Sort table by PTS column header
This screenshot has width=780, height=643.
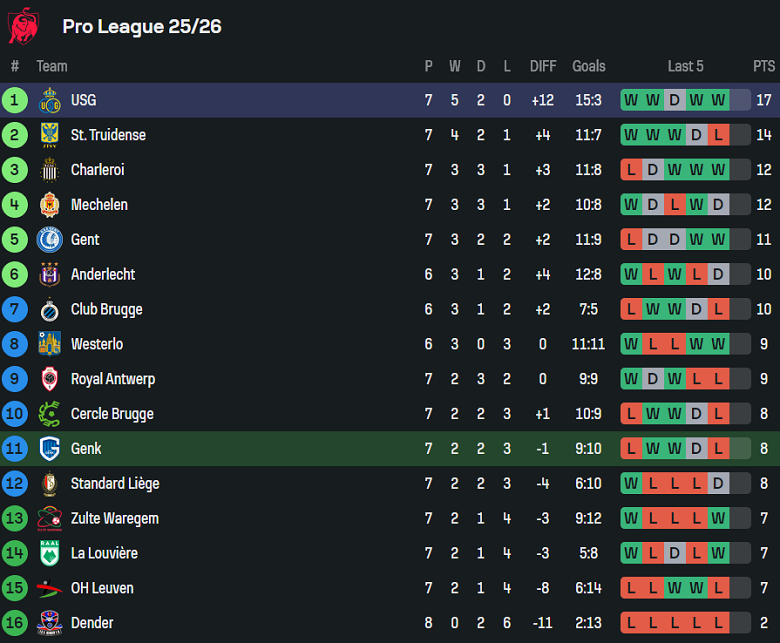764,66
